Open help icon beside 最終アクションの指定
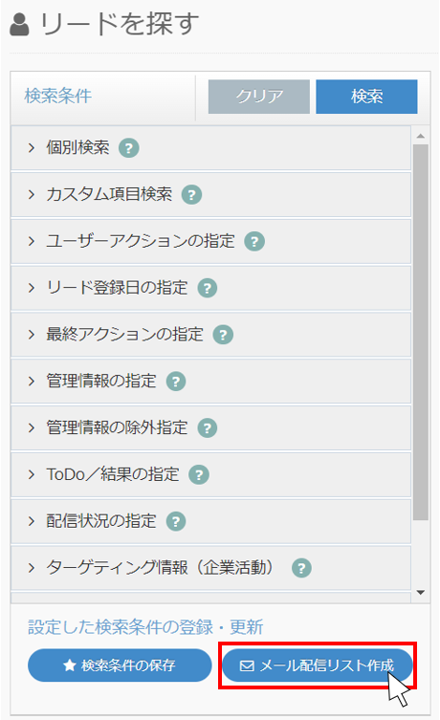The height and width of the screenshot is (720, 440). (x=223, y=334)
